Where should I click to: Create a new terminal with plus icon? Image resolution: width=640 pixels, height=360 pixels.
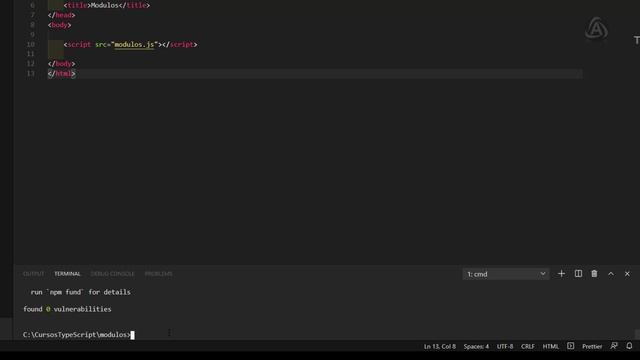561,274
